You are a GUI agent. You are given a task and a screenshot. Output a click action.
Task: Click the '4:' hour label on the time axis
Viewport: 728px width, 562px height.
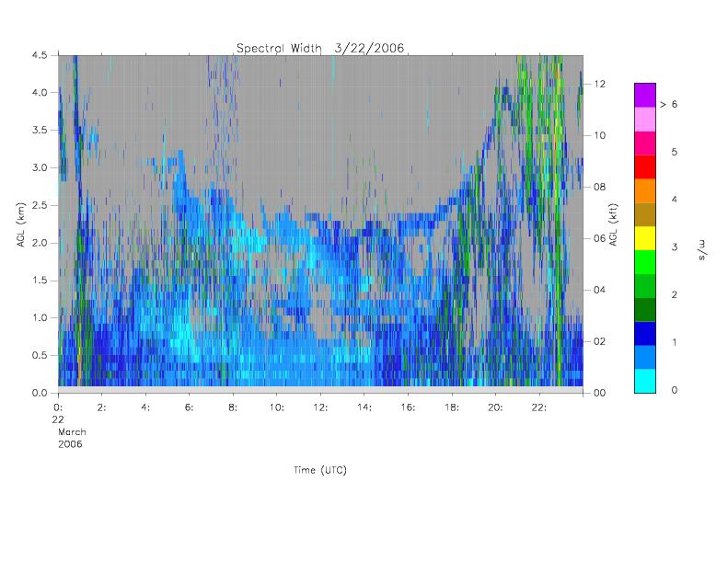click(145, 407)
